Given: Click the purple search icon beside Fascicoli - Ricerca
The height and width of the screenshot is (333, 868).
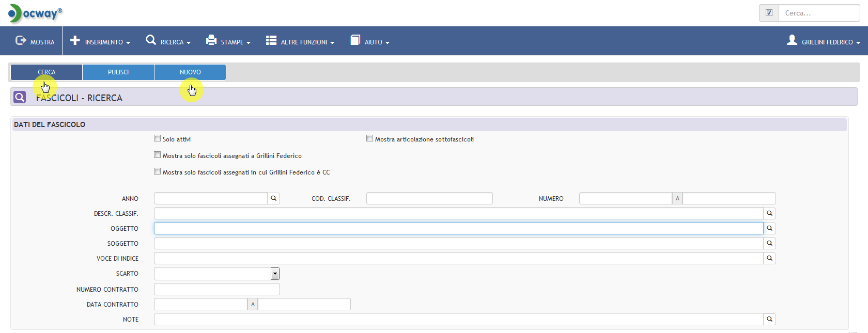Looking at the screenshot, I should pyautogui.click(x=20, y=97).
